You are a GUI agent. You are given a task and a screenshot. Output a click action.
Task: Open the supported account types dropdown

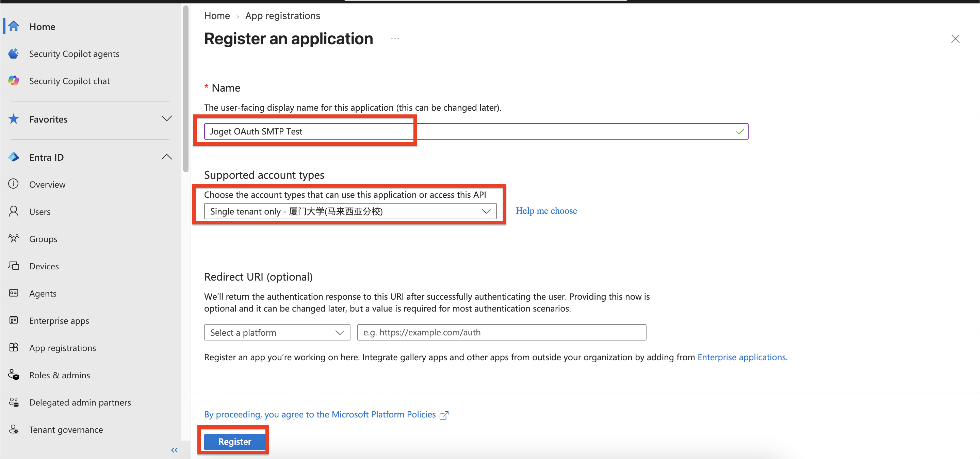pyautogui.click(x=350, y=211)
